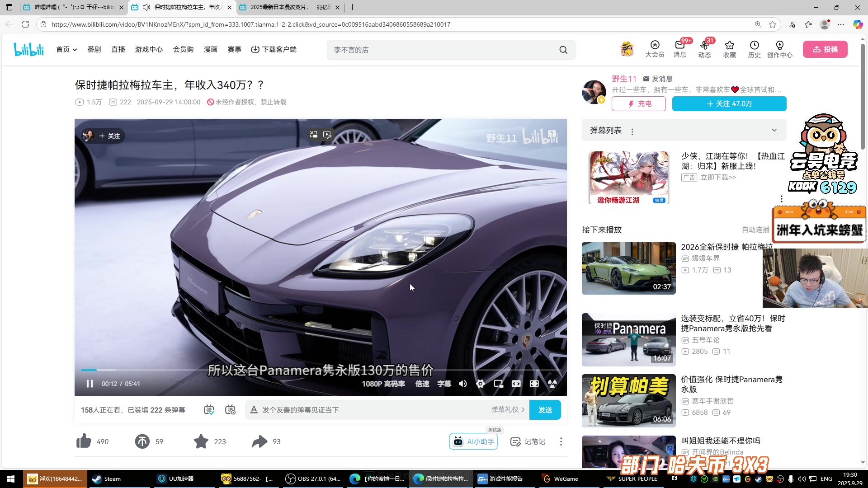Open video settings gear icon

(480, 384)
